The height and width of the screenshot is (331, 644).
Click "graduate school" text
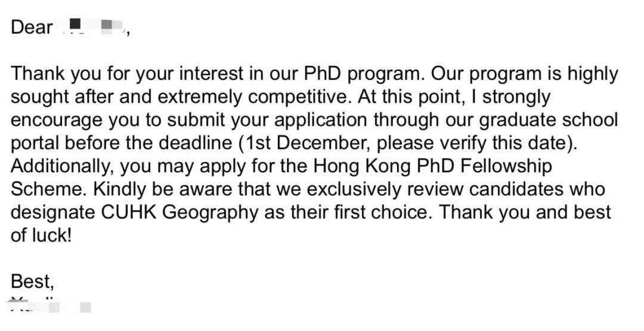tap(549, 120)
